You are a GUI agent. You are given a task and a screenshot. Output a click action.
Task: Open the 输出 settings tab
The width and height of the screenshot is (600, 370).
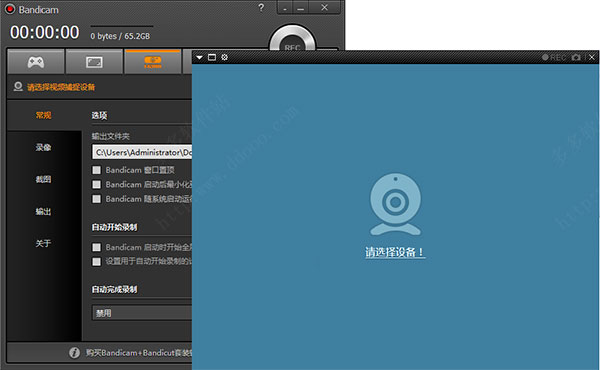tap(43, 211)
